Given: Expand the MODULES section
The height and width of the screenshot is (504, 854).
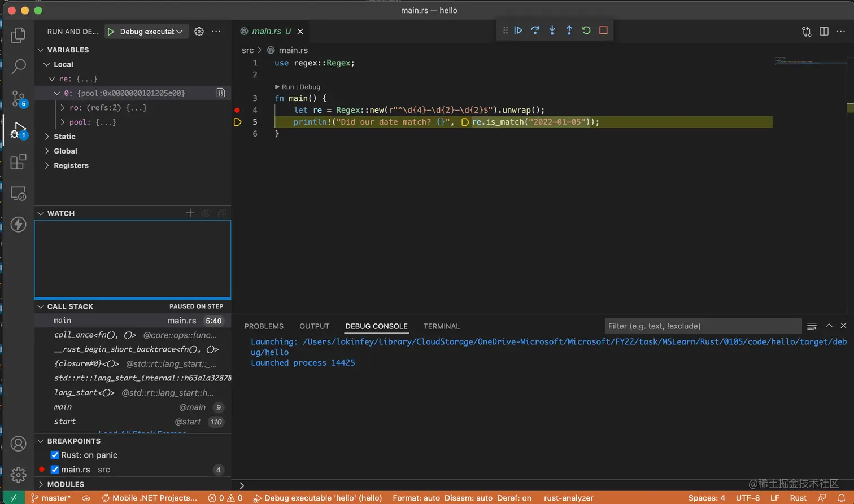Looking at the screenshot, I should 66,484.
